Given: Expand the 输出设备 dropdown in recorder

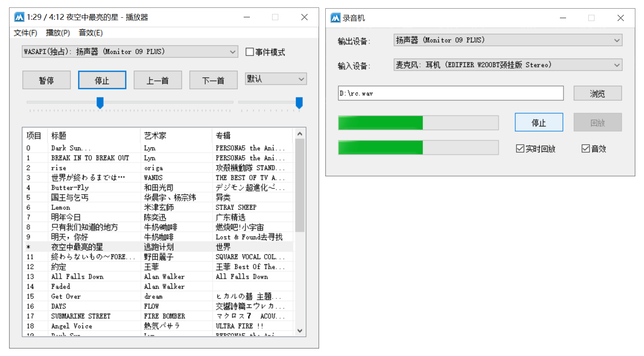Looking at the screenshot, I should coord(508,40).
